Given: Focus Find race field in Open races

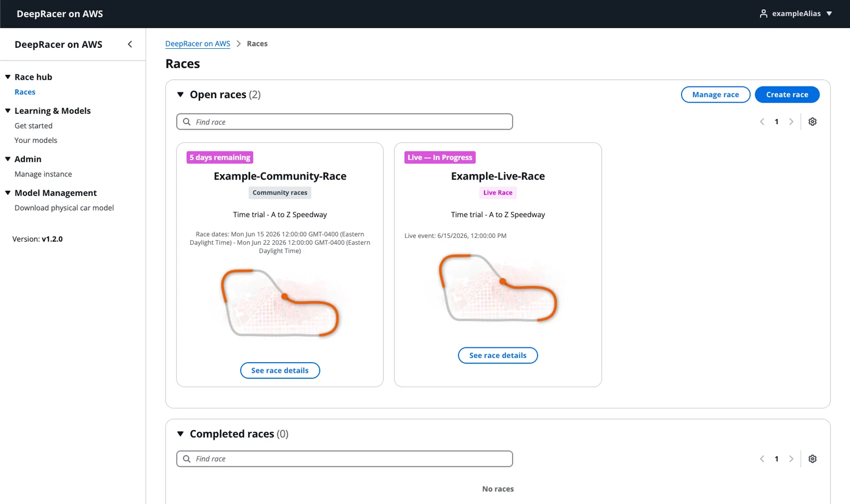Looking at the screenshot, I should (x=344, y=122).
